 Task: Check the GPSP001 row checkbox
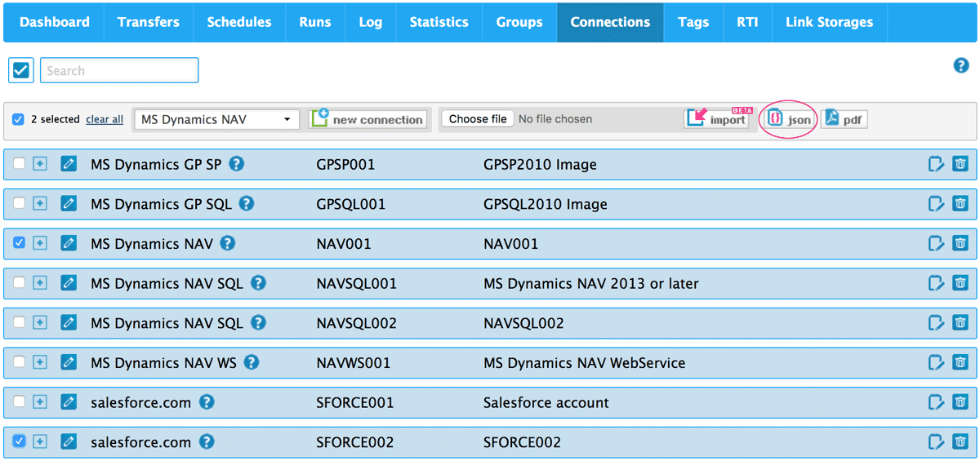(x=19, y=164)
